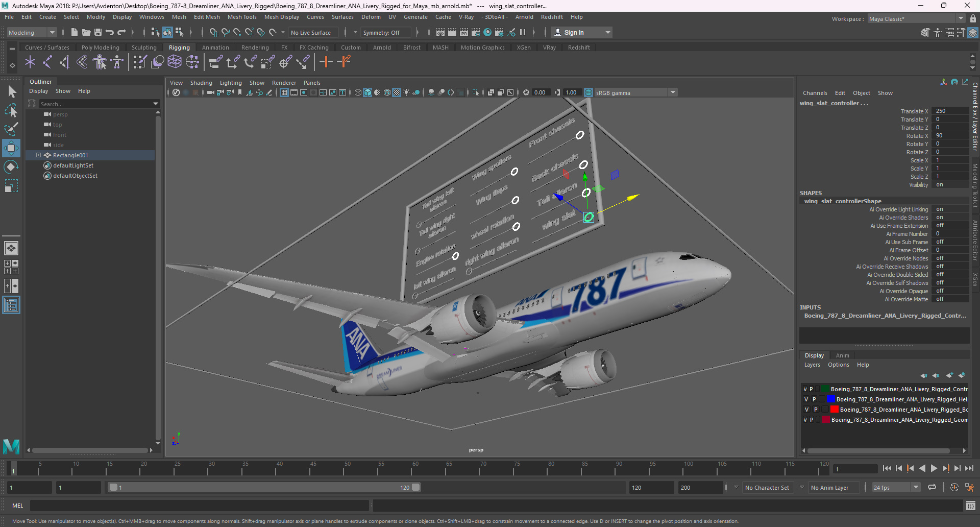Switch to the Animation shelf tab
The image size is (980, 527).
click(x=215, y=47)
